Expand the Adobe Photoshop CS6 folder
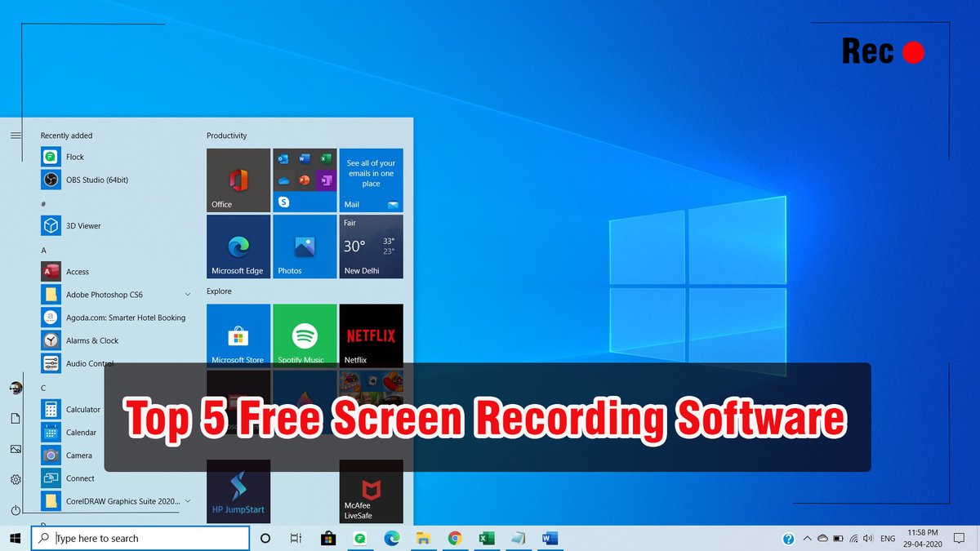 pos(188,295)
